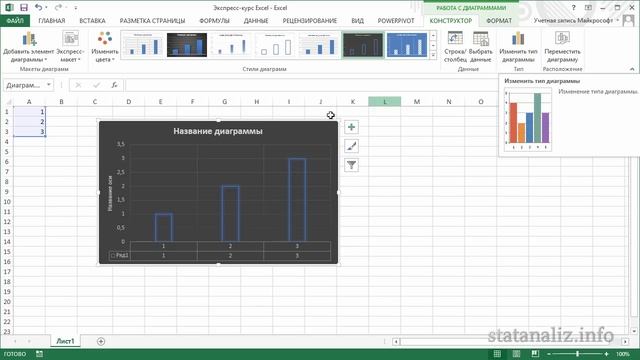The image size is (640, 360).
Task: Select the tallest chart bar
Action: pyautogui.click(x=297, y=200)
